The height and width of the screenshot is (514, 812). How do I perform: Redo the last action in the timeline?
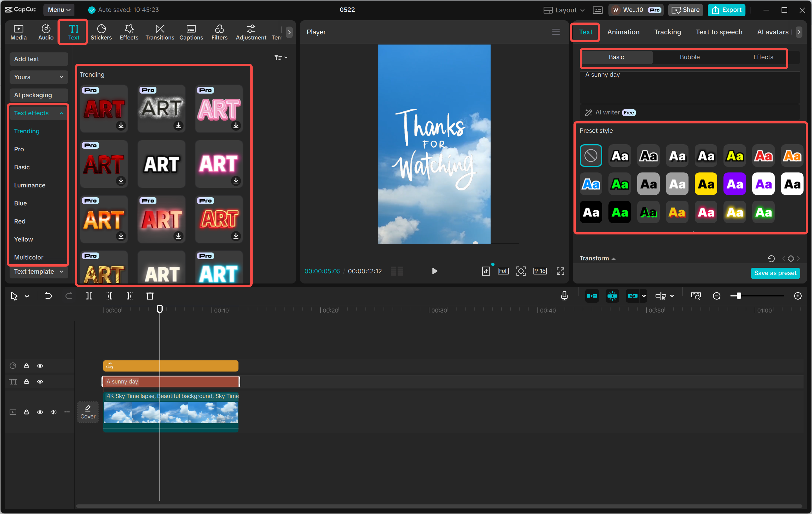pyautogui.click(x=69, y=296)
